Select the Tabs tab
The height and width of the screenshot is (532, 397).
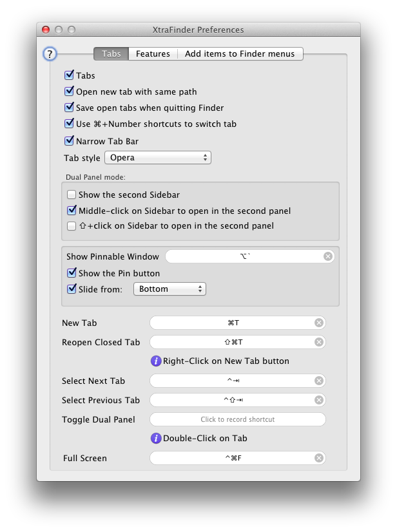pyautogui.click(x=111, y=53)
